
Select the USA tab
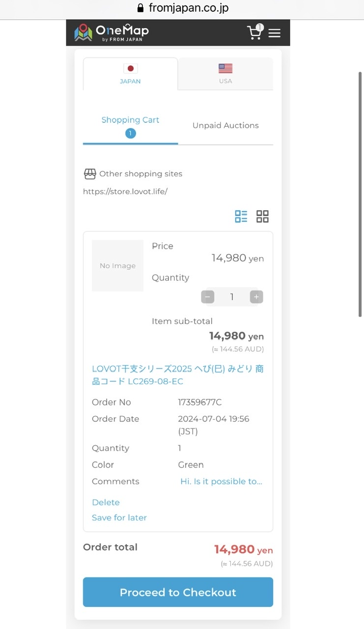(225, 74)
